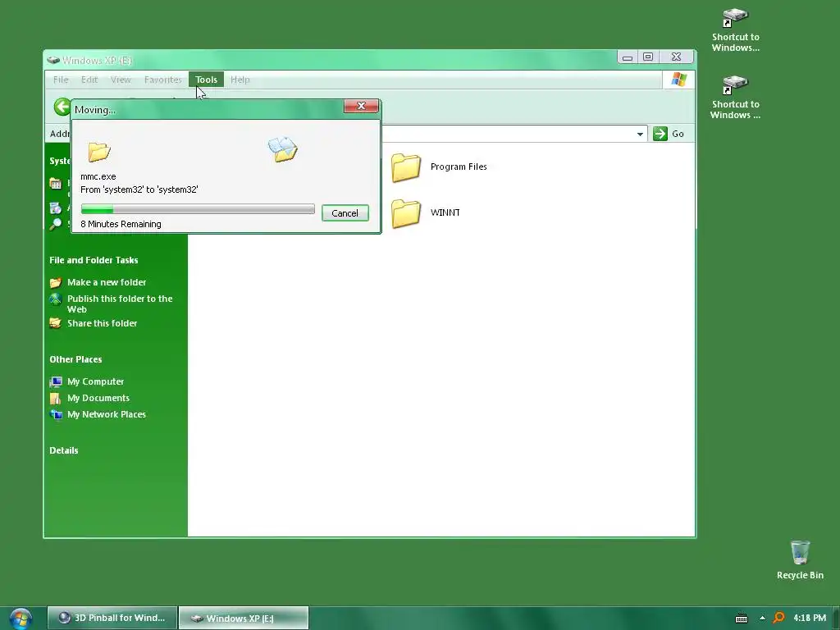This screenshot has width=840, height=630.
Task: Click Publish this folder to the Web
Action: pos(120,304)
